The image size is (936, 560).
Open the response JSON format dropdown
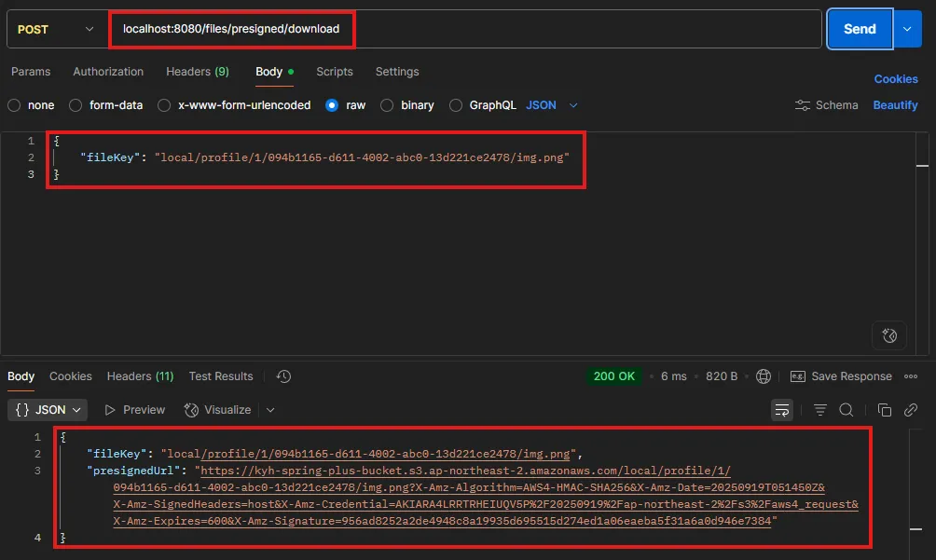tap(48, 410)
